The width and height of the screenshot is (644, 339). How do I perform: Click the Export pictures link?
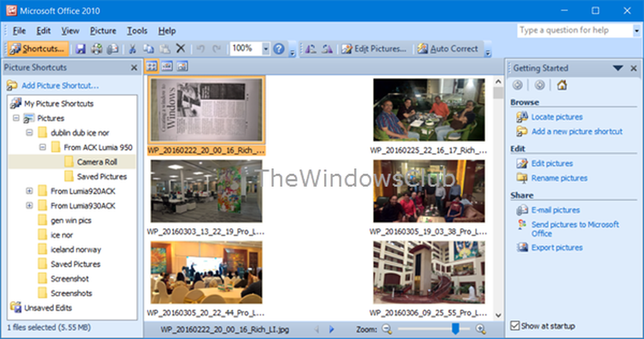tap(556, 247)
